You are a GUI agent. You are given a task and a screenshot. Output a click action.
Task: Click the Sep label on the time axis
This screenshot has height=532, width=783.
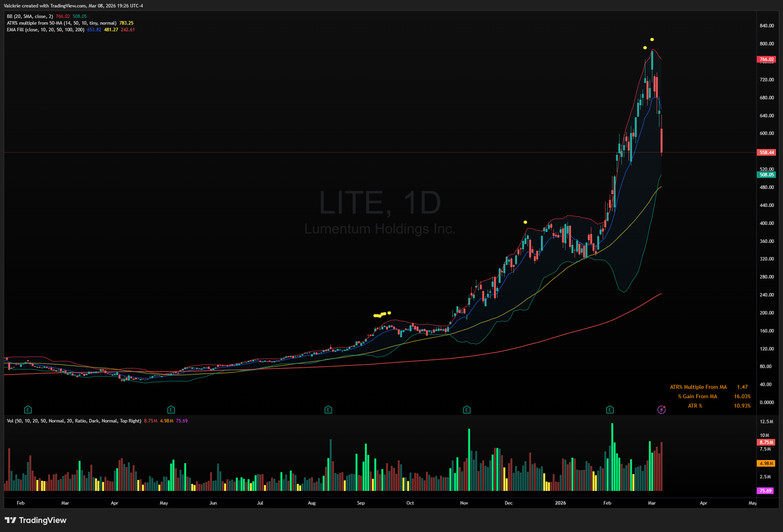click(x=361, y=503)
